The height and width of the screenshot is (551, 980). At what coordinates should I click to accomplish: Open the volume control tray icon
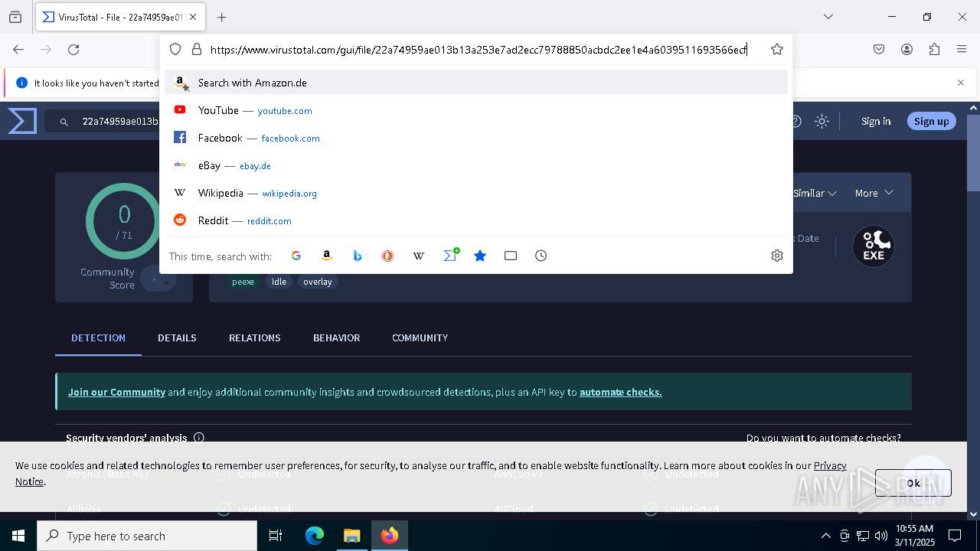881,536
